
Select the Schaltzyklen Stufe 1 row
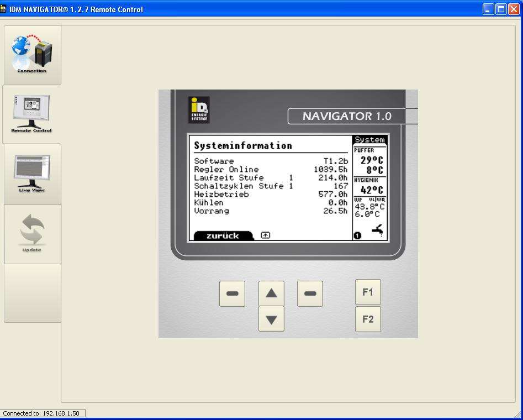pyautogui.click(x=271, y=186)
